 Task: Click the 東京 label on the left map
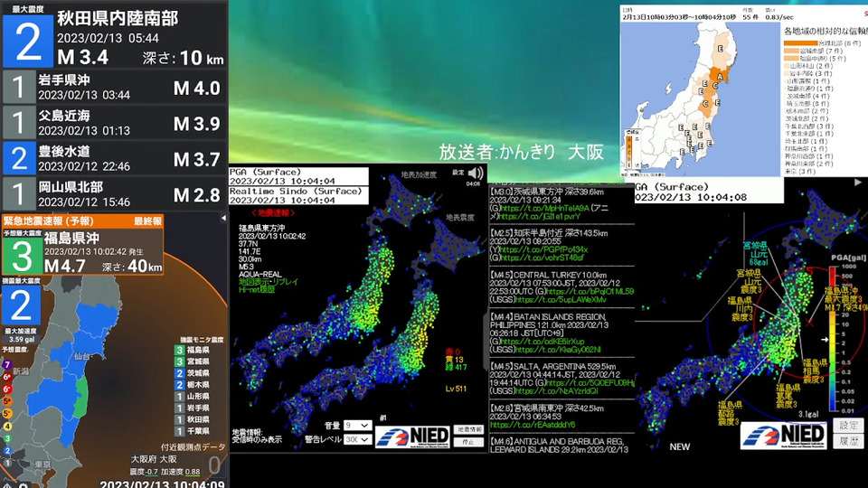(42, 465)
